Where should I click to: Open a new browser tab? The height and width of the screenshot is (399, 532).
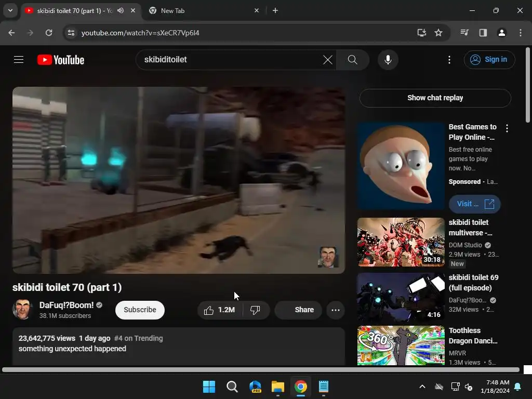coord(275,10)
